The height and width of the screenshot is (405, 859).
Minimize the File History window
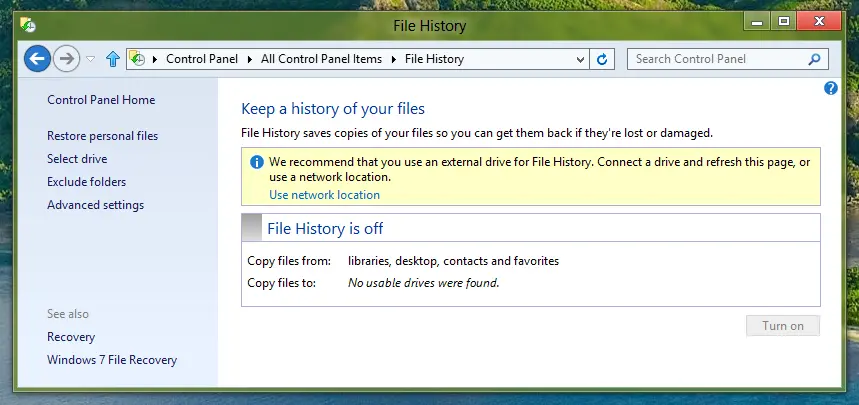pos(757,21)
